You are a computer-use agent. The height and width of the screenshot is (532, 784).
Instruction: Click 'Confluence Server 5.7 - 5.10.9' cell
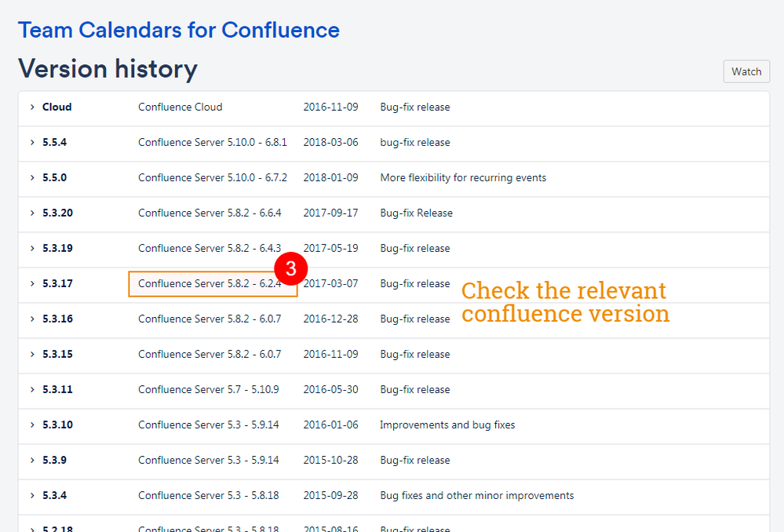coord(209,389)
